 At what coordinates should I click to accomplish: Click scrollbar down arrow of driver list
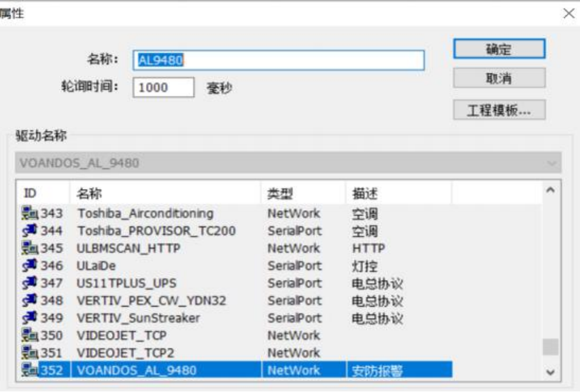550,371
